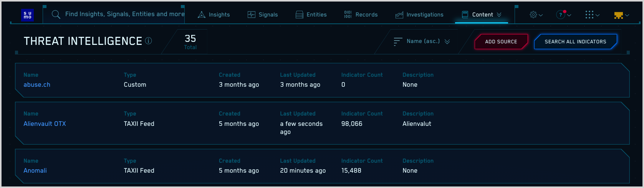The image size is (644, 188).
Task: Open the abuse.ch source link
Action: [x=37, y=85]
